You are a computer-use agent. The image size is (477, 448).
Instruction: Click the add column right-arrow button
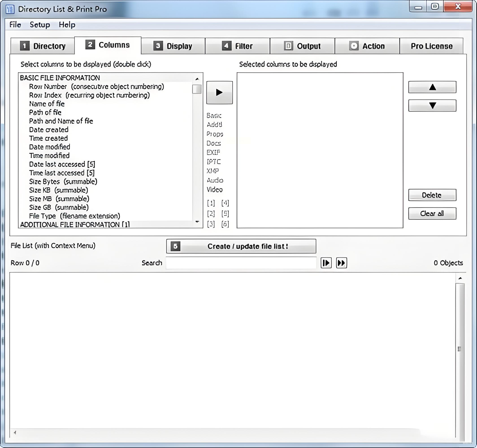click(219, 93)
